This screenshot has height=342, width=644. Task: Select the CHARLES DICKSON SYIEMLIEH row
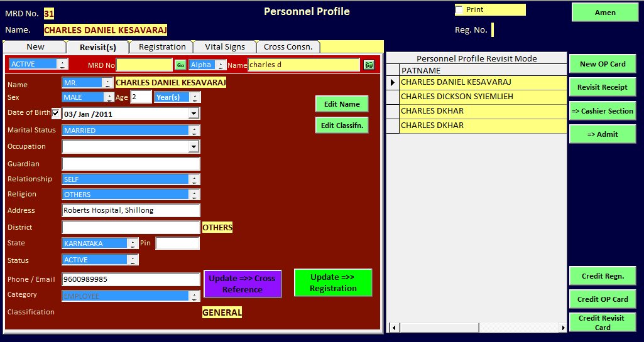476,97
